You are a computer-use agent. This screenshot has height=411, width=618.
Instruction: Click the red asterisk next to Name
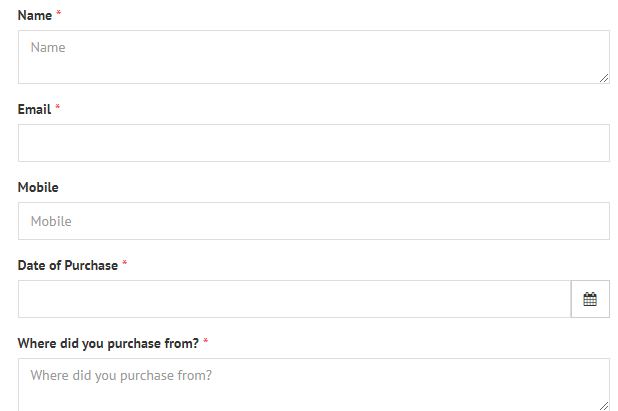point(58,15)
